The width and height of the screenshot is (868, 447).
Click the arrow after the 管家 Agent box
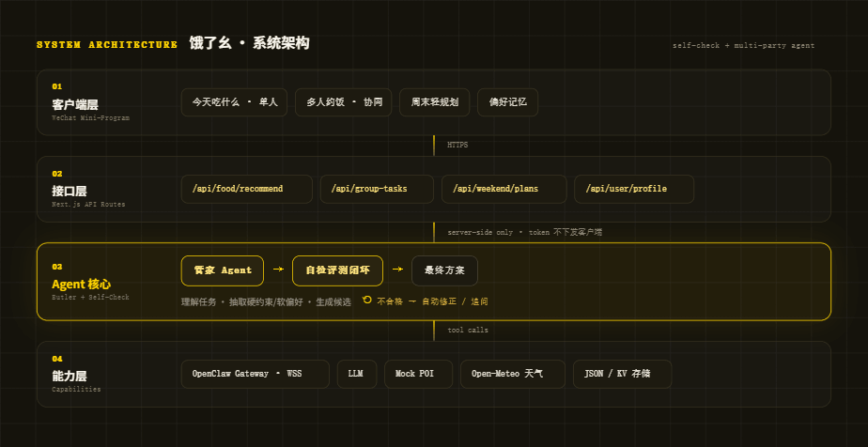278,270
